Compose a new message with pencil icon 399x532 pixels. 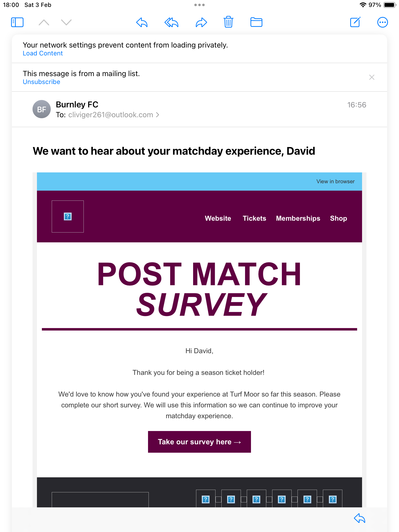[355, 22]
